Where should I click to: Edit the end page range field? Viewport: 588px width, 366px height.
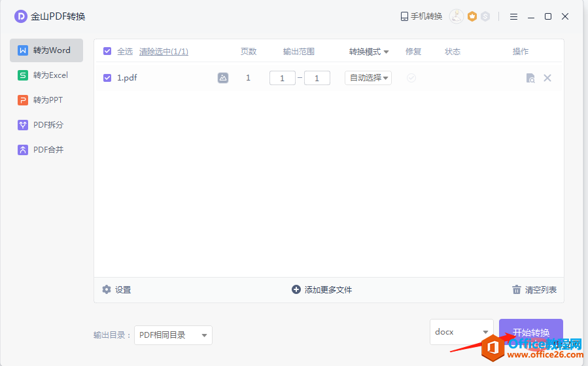(317, 78)
